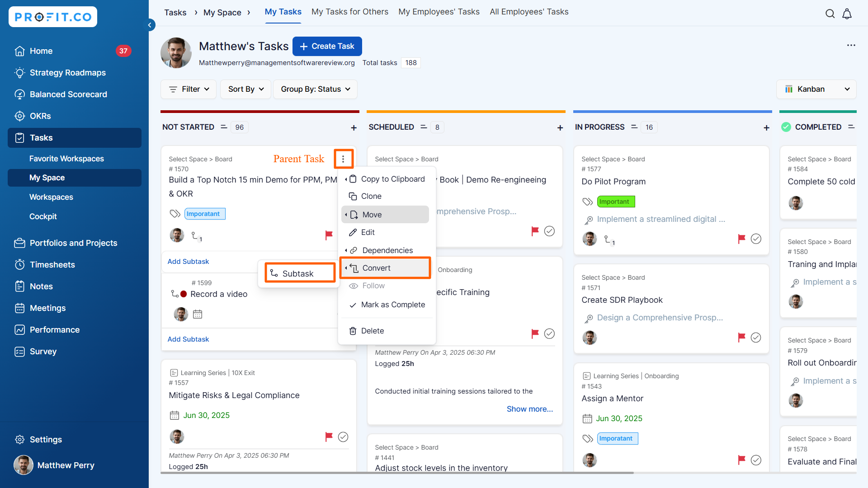
Task: Mark Do Pilot Program task complete
Action: 756,239
